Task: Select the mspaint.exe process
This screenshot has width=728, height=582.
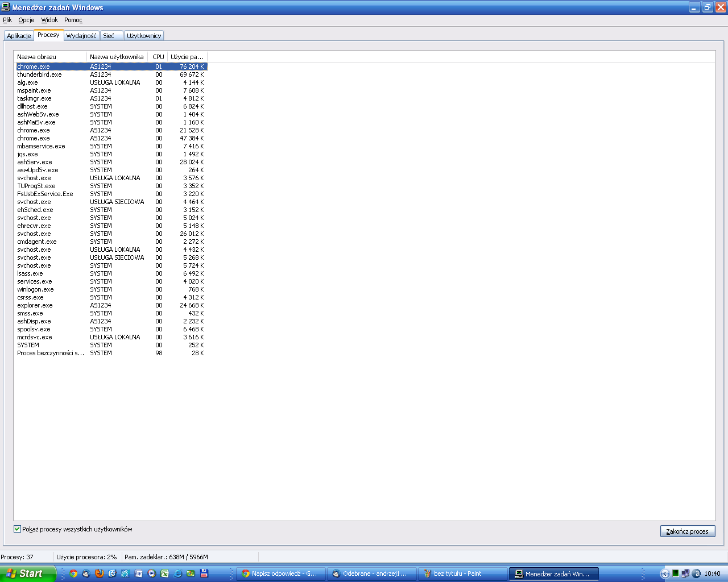Action: [x=111, y=90]
